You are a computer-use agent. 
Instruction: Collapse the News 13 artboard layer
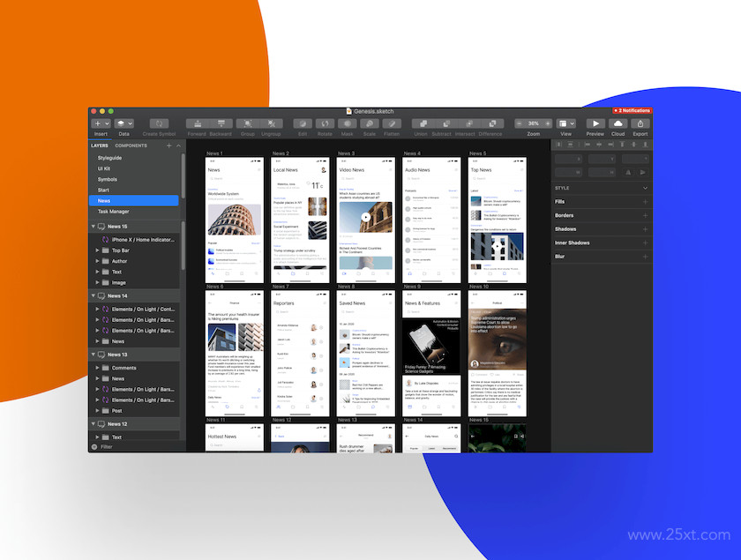coord(94,355)
